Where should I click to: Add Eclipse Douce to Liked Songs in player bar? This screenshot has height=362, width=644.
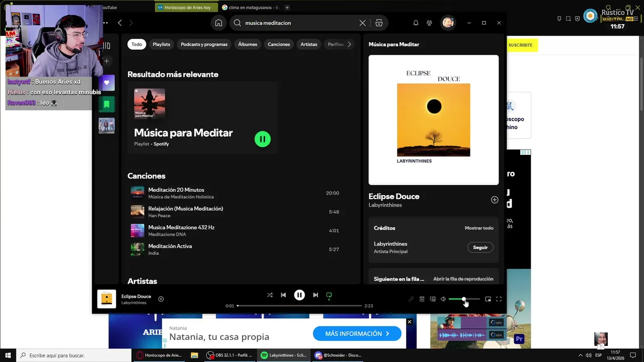coord(161,299)
